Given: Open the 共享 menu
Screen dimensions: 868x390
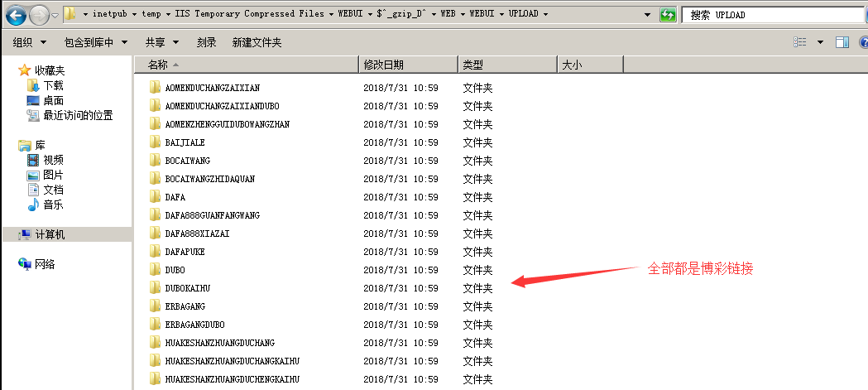Looking at the screenshot, I should coord(160,42).
